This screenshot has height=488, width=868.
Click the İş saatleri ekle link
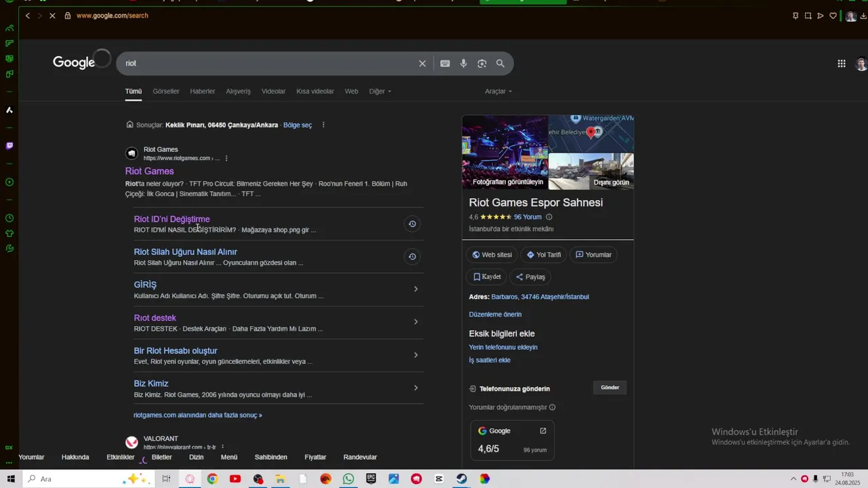490,360
